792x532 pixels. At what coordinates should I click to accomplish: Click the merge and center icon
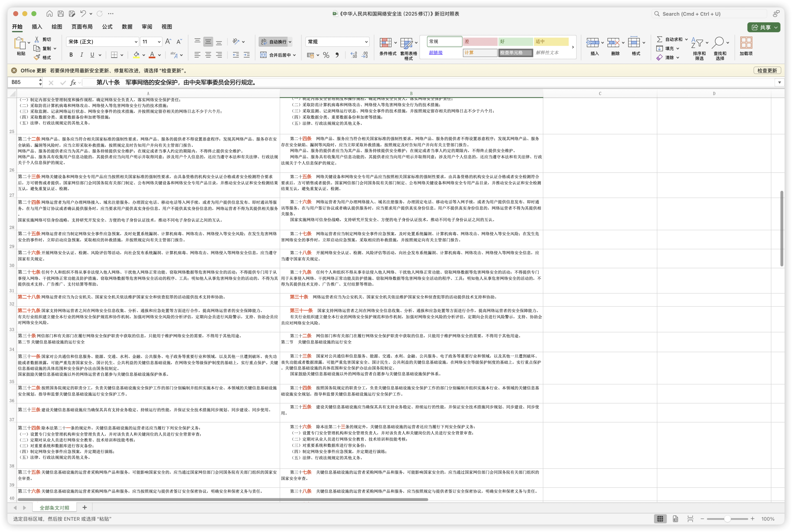264,55
